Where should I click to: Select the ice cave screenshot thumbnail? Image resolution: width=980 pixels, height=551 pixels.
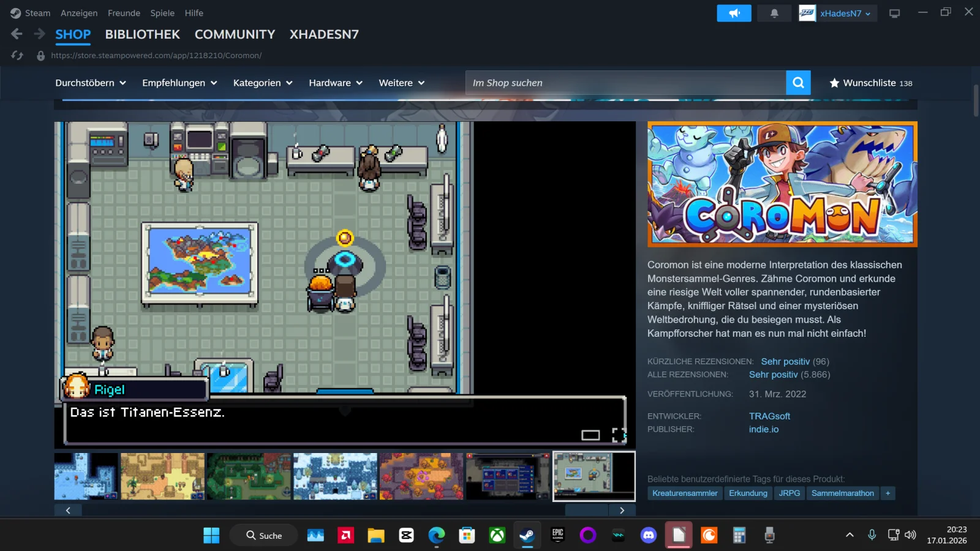(x=86, y=476)
